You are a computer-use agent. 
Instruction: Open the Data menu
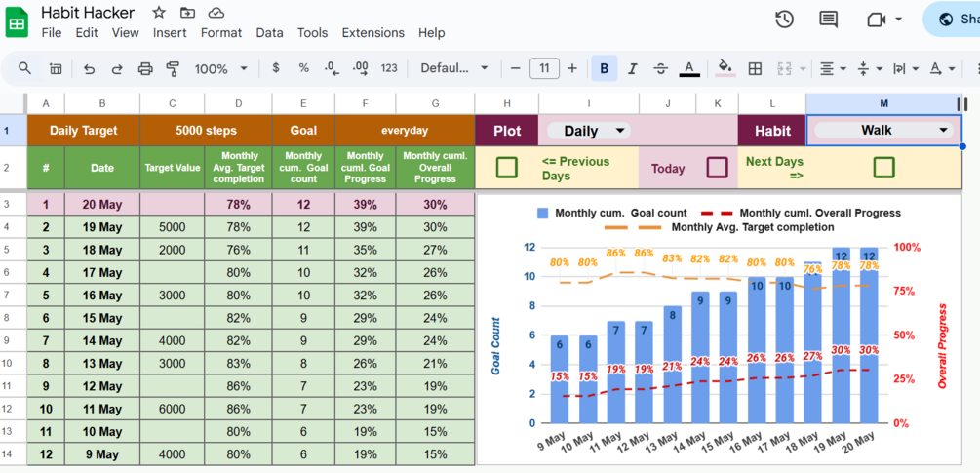(x=269, y=33)
